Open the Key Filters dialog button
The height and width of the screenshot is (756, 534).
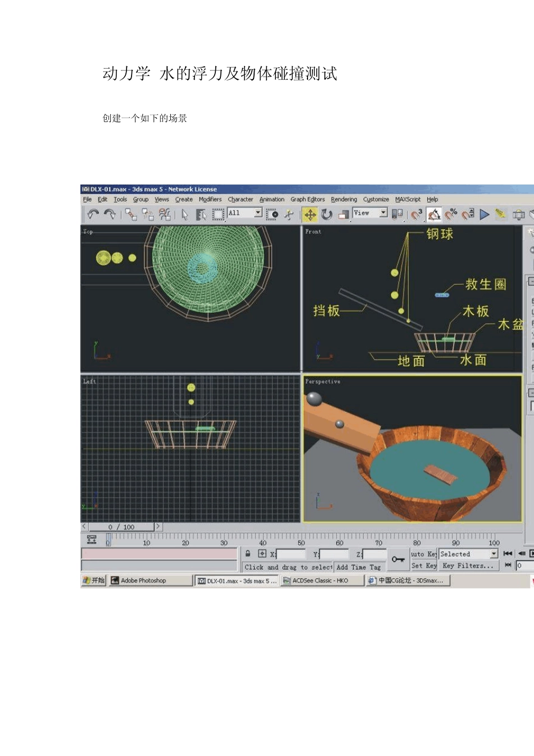pos(468,566)
